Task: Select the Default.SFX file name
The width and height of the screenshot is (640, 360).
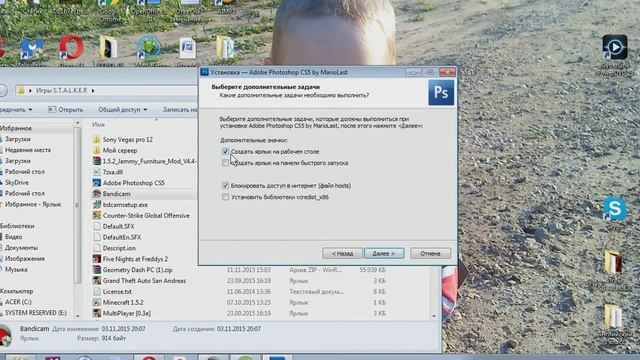Action: [x=118, y=226]
